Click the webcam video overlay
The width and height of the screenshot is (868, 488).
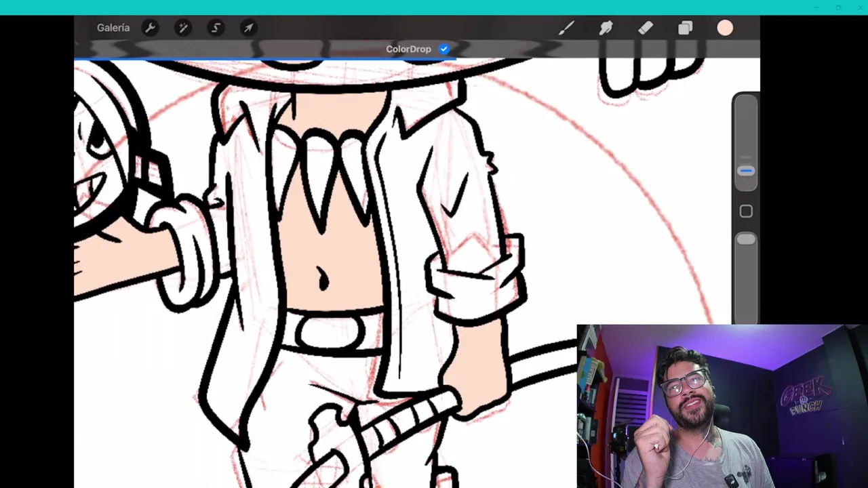click(x=722, y=406)
